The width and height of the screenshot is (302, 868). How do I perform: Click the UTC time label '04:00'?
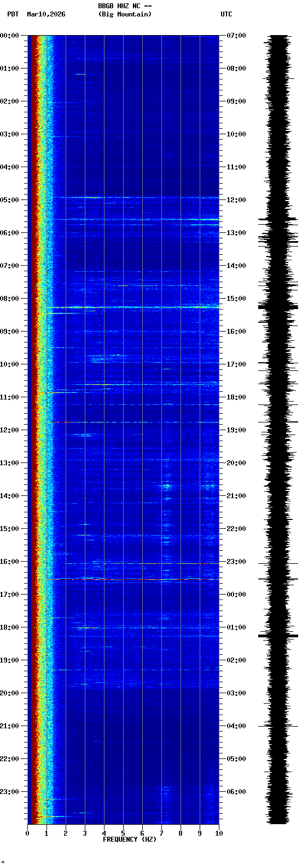[236, 726]
